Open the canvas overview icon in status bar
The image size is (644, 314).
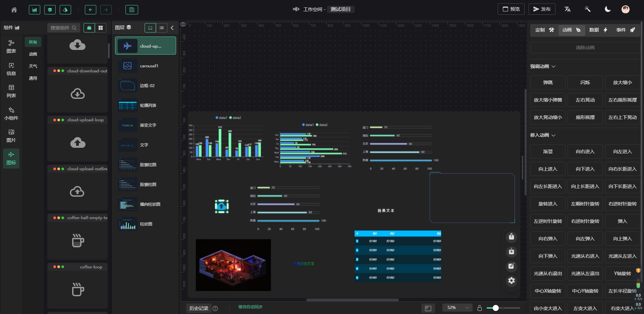pos(428,308)
